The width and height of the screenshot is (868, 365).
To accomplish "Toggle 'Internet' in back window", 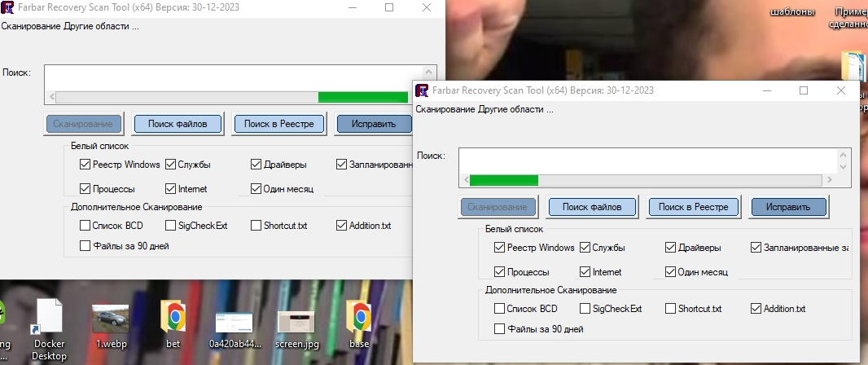I will (x=170, y=189).
